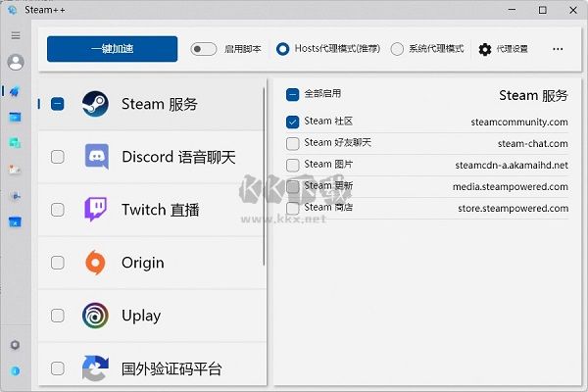Check the Steam 好友聊天 checkbox
Viewport: 588px width, 392px height.
(x=292, y=143)
